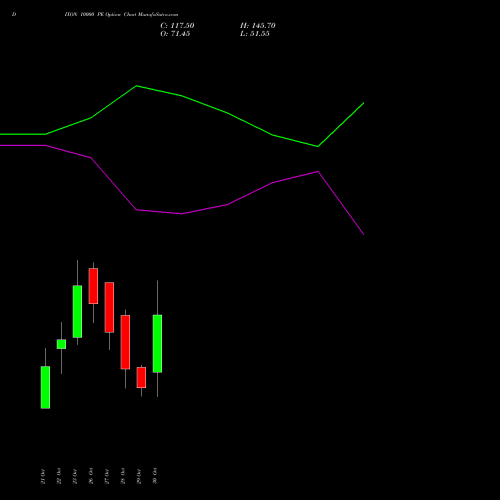This screenshot has height=500, width=500.
Task: Select the small red candlestick for 29 Oct
Action: 141,377
